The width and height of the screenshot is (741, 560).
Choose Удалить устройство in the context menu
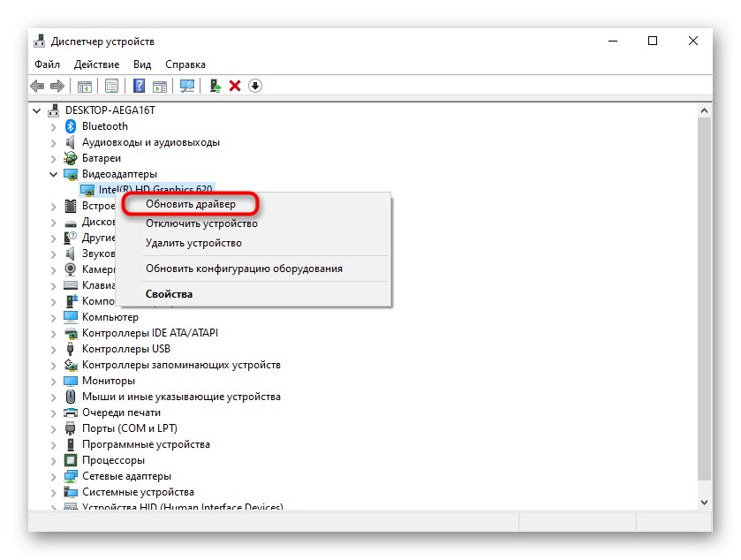click(193, 243)
